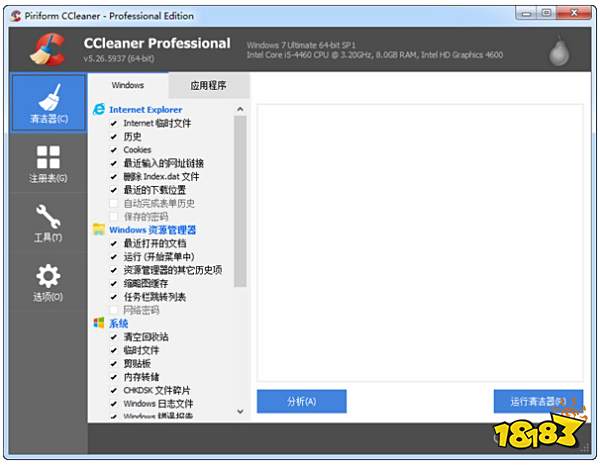
Task: Switch to the 应用程序 tab
Action: [x=209, y=86]
